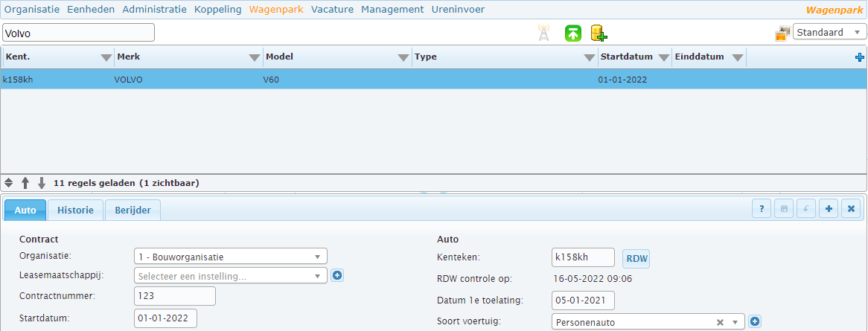Click the expand/collapse double arrow icon

tap(8, 183)
